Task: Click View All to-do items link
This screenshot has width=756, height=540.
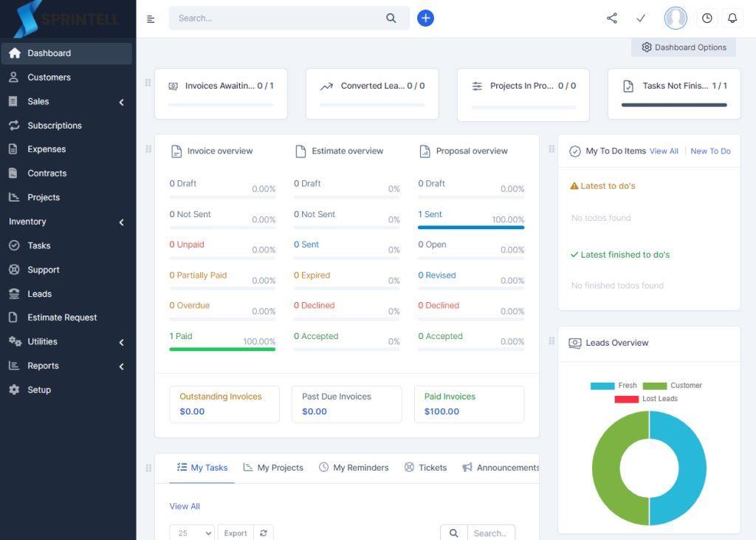Action: tap(664, 151)
